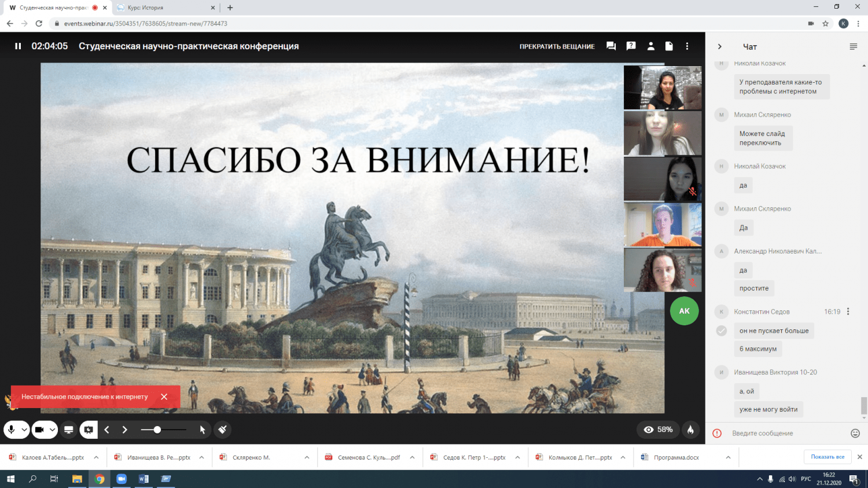This screenshot has width=868, height=488.
Task: Open the Chrome three-dot menu
Action: tap(858, 24)
